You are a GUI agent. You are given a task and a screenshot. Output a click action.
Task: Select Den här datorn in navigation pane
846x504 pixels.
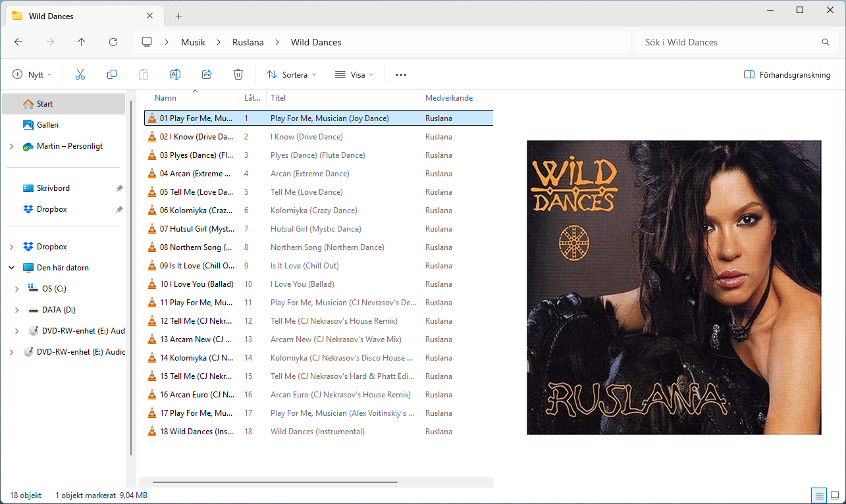(x=63, y=268)
